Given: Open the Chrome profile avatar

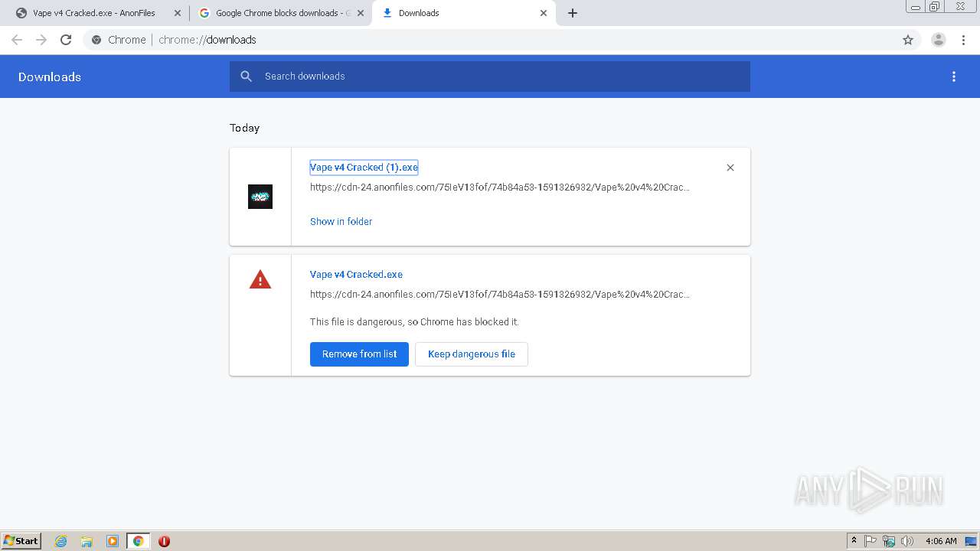Looking at the screenshot, I should click(x=938, y=40).
